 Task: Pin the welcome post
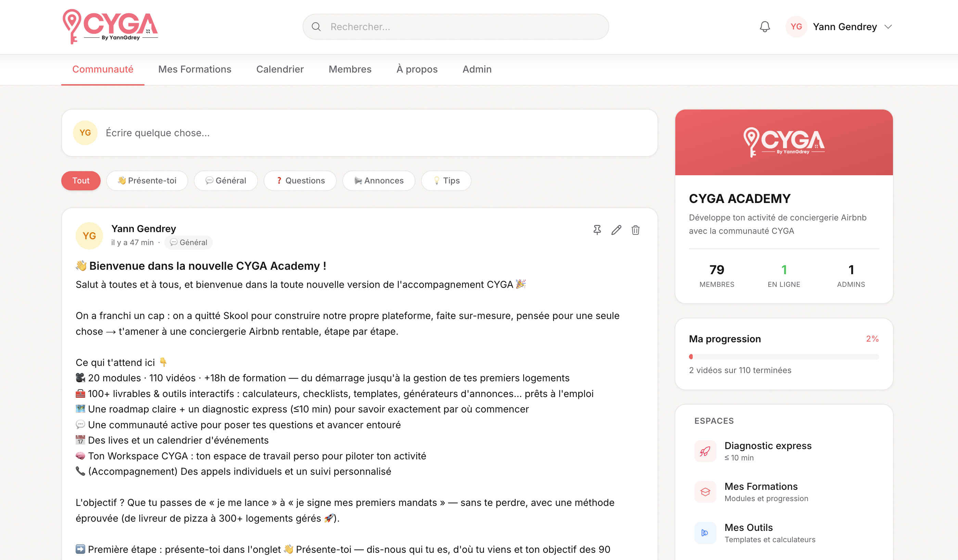(x=597, y=230)
